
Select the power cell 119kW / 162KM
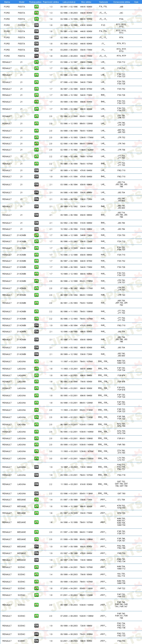pos(86,150)
